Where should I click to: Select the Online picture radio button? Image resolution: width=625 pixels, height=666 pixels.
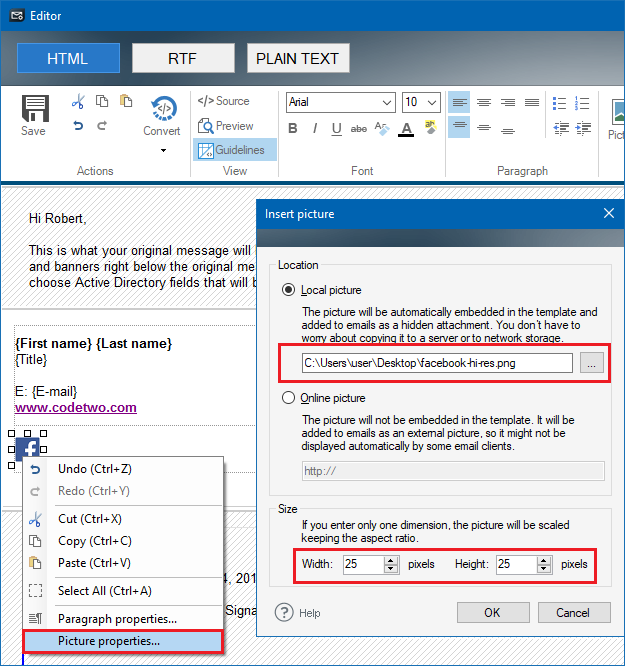coord(290,398)
